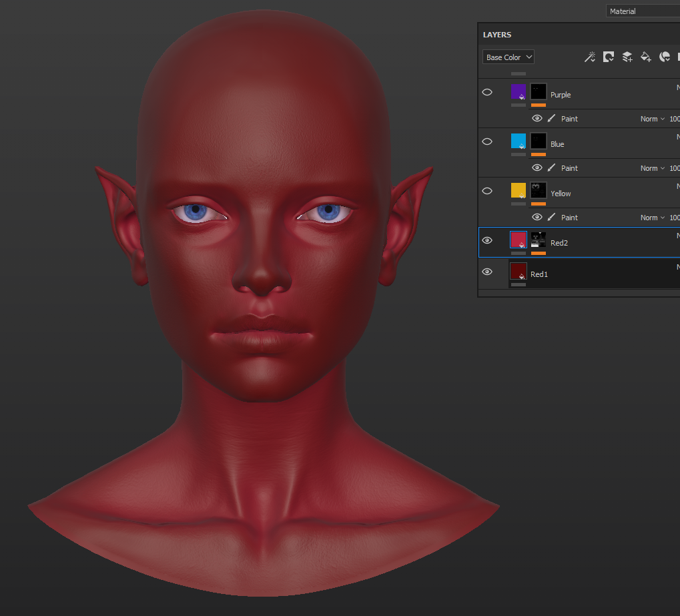Click the Add smart material icon
The width and height of the screenshot is (680, 616).
point(665,57)
